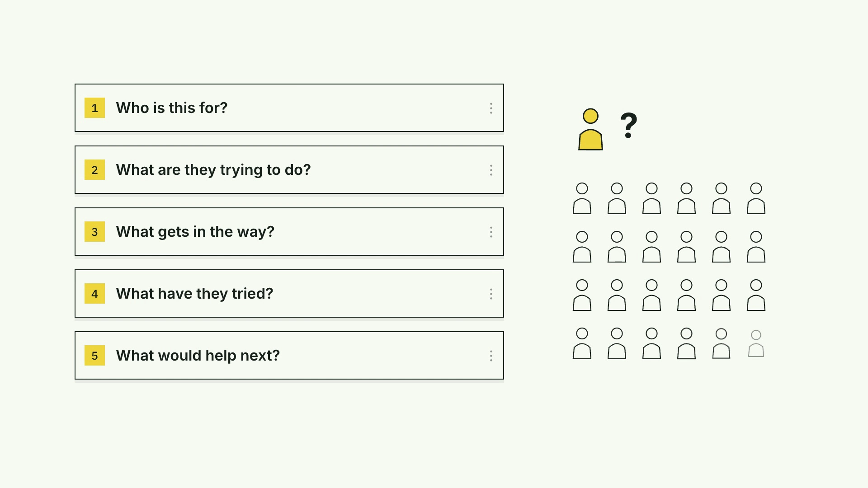Select first person icon in the bottom row
868x488 pixels.
(x=582, y=343)
